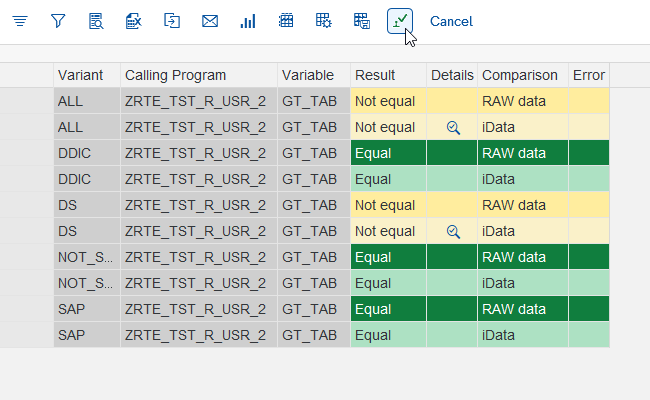Open the filter funnel icon
The height and width of the screenshot is (400, 650).
pos(58,21)
